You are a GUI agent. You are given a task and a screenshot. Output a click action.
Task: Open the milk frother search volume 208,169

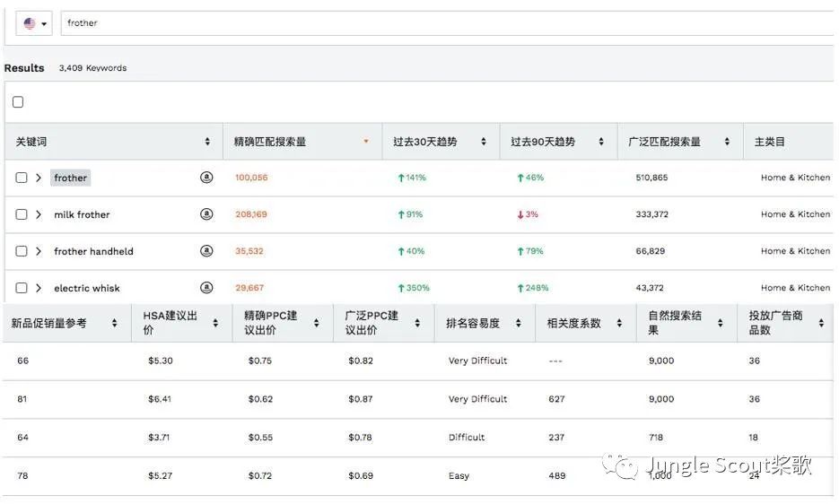coord(251,214)
